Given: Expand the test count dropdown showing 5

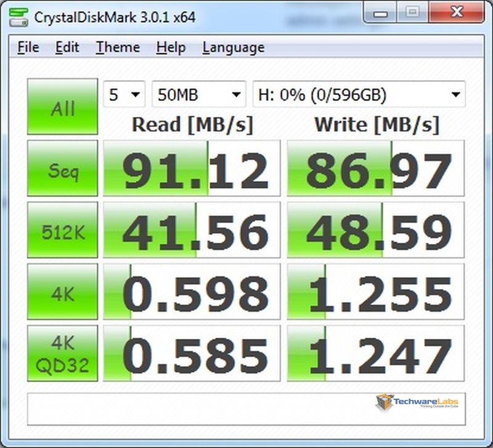Looking at the screenshot, I should 124,94.
